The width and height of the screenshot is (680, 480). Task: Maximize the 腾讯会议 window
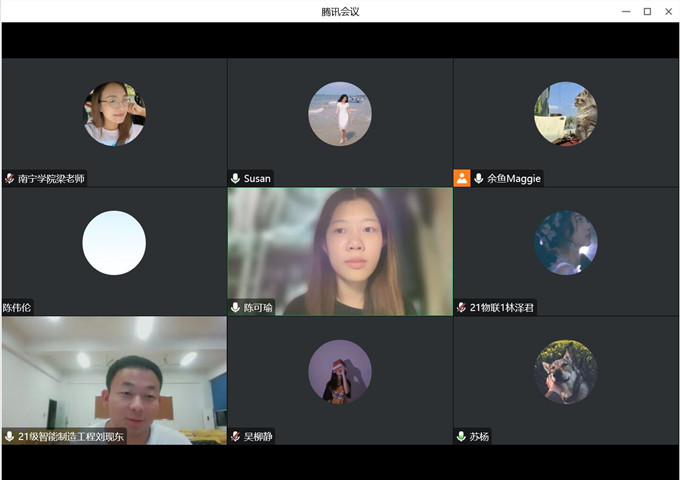pos(647,11)
